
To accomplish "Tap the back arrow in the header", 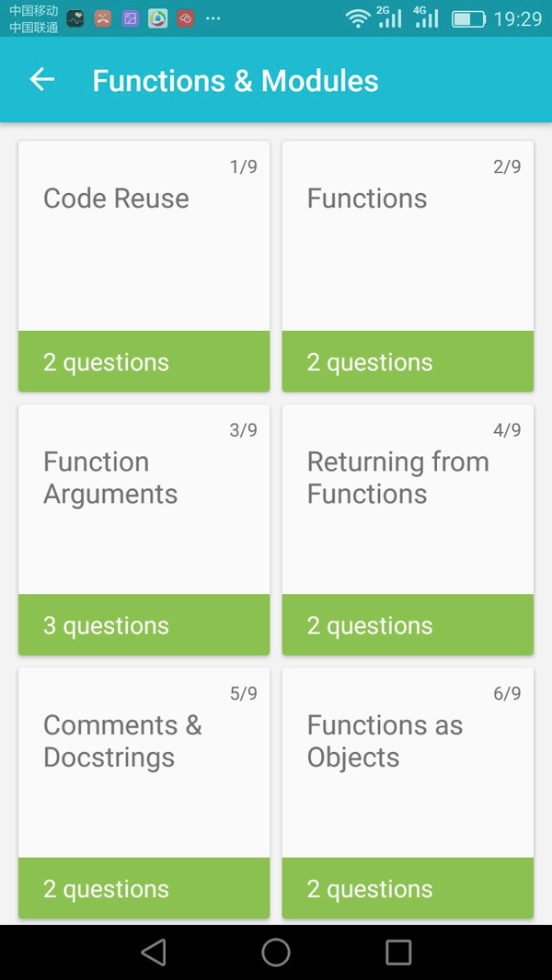I will tap(42, 80).
